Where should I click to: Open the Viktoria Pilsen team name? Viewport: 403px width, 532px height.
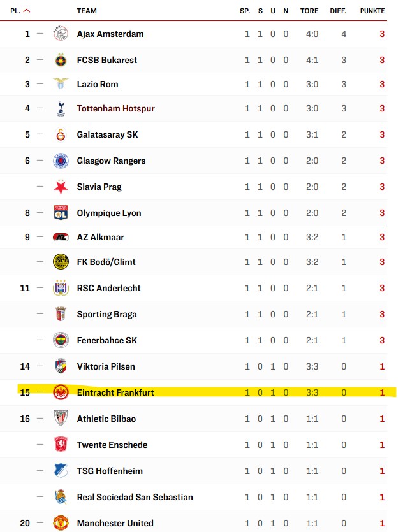(106, 366)
